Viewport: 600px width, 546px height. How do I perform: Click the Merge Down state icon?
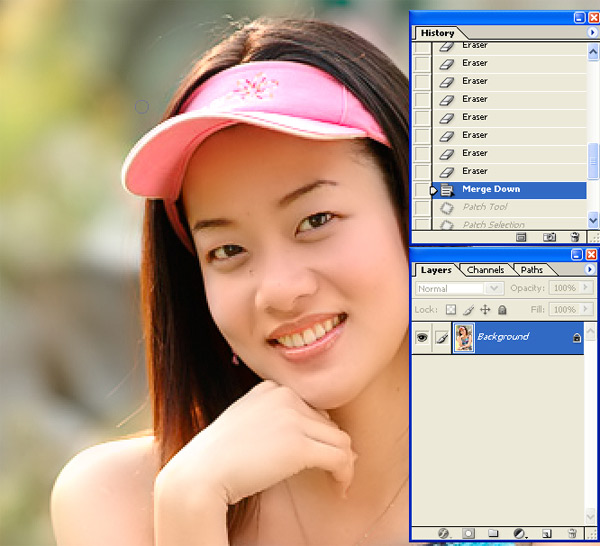pyautogui.click(x=447, y=190)
